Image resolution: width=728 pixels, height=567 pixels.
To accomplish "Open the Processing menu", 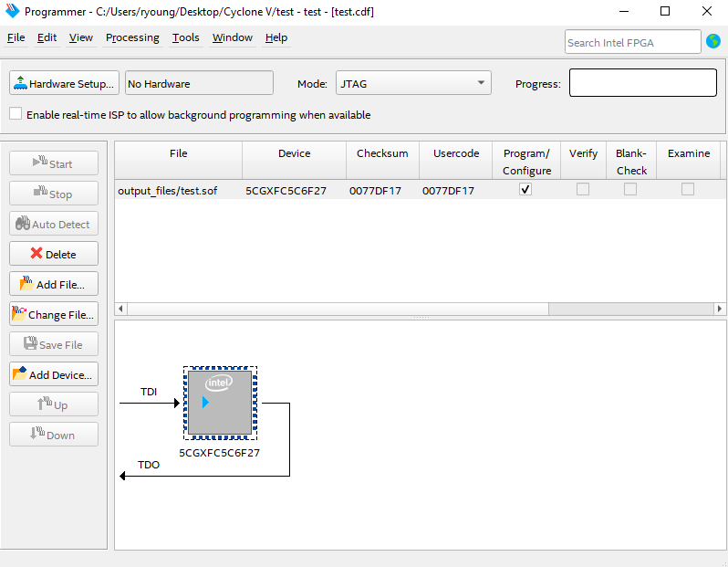I will coord(132,37).
